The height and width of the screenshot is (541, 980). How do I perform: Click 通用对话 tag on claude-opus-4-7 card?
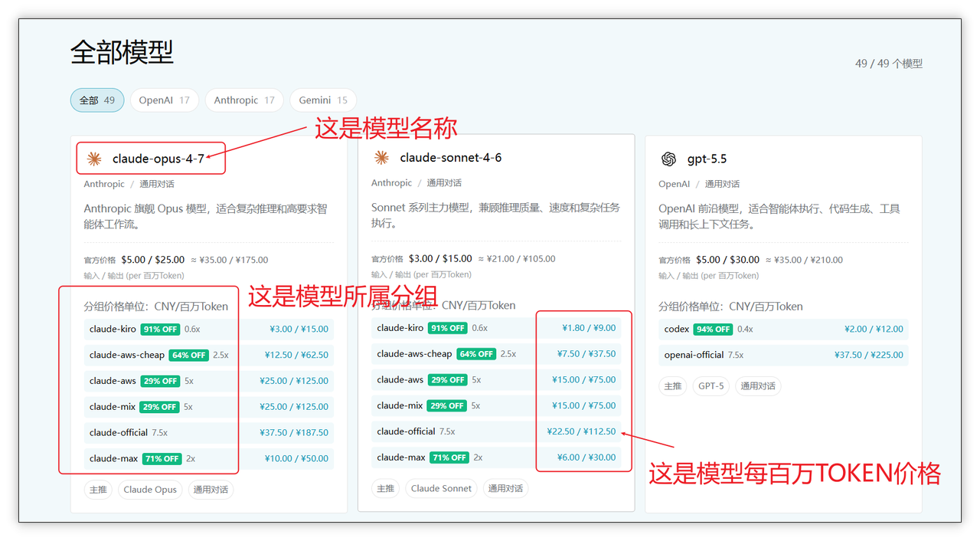211,490
